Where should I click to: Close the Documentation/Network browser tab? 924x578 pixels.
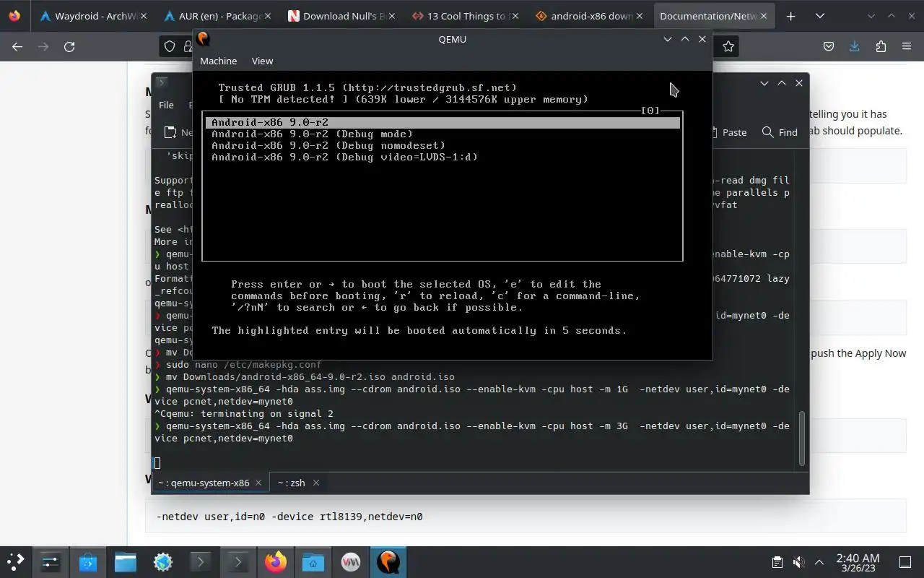click(x=763, y=16)
